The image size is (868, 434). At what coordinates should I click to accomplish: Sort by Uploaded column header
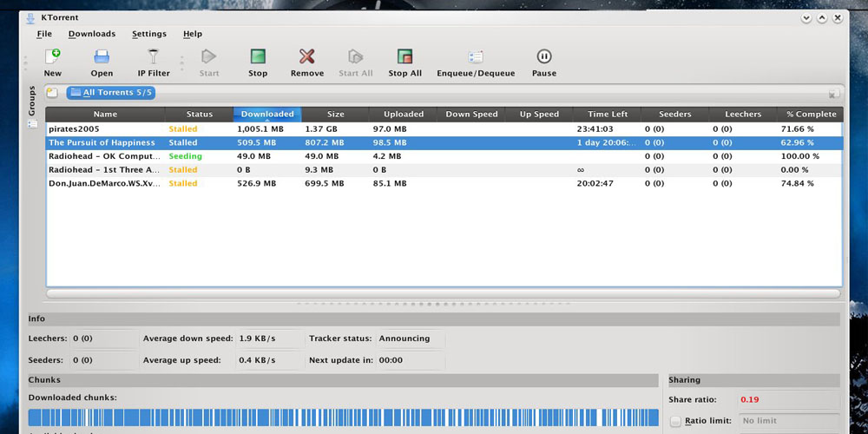(404, 114)
